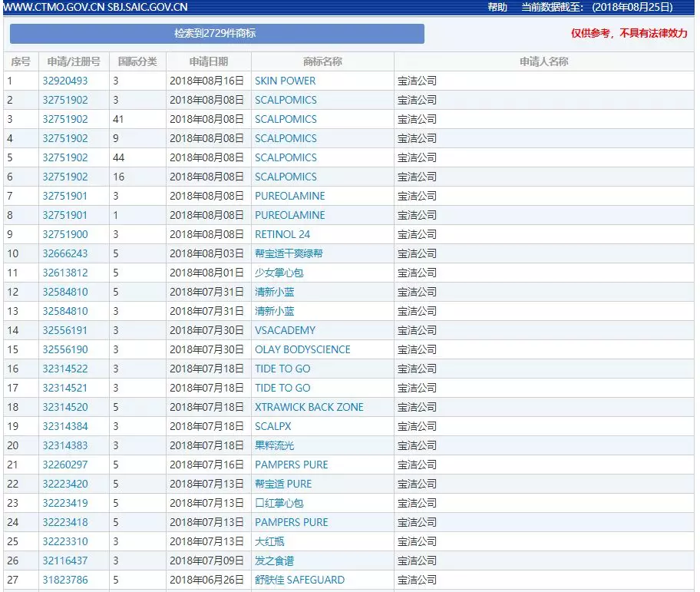The image size is (700, 592).
Task: Open TIDE TO GO in row 17
Action: pos(282,388)
